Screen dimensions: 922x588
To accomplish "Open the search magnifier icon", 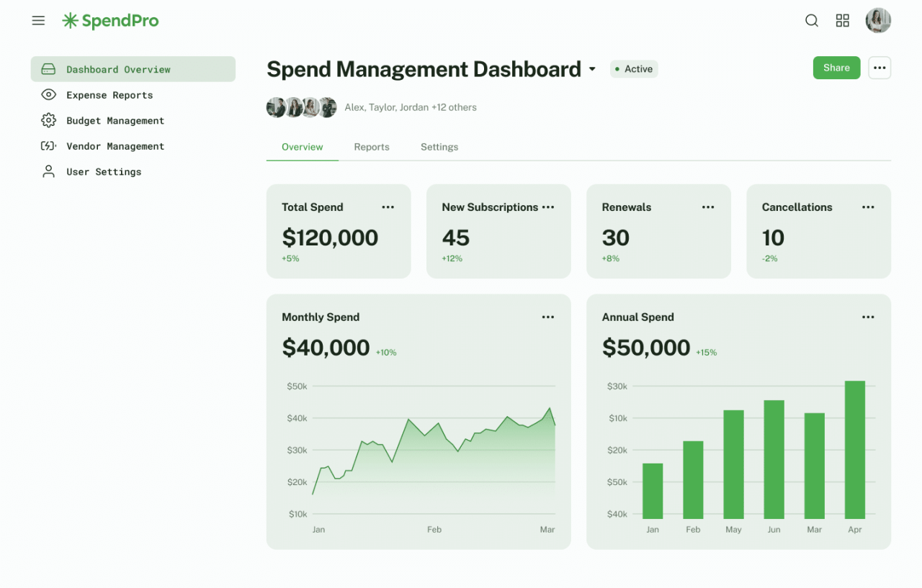I will click(x=812, y=20).
